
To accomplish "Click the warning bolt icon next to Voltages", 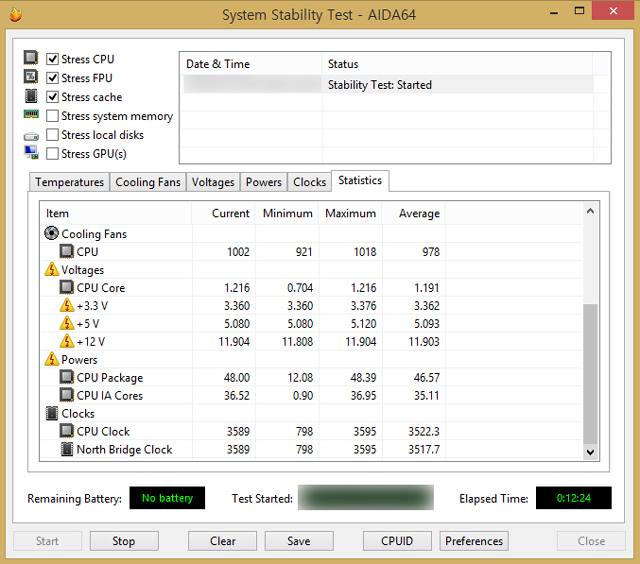I will coord(51,269).
